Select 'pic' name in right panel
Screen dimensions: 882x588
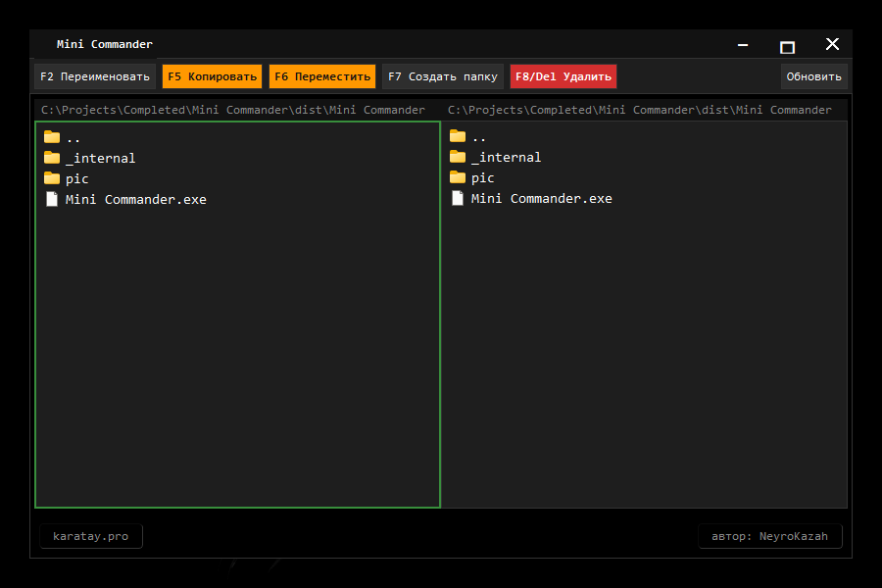click(482, 177)
